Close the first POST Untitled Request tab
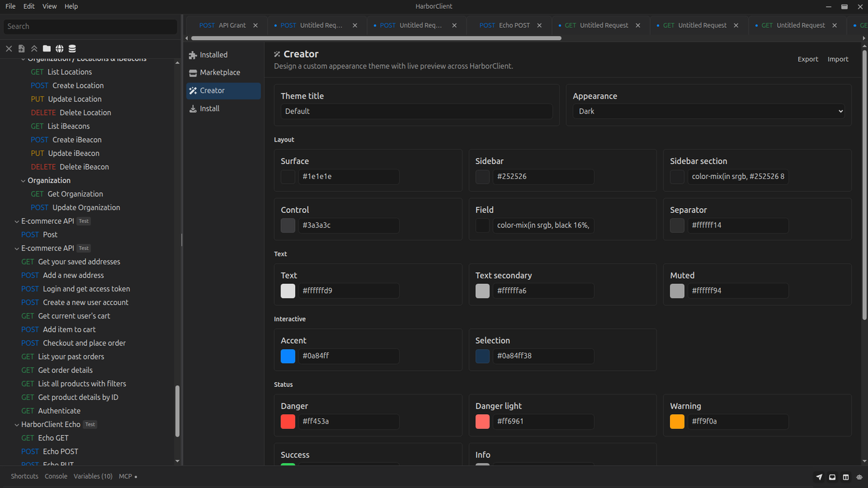Screen dimensions: 868x488 tap(355, 25)
